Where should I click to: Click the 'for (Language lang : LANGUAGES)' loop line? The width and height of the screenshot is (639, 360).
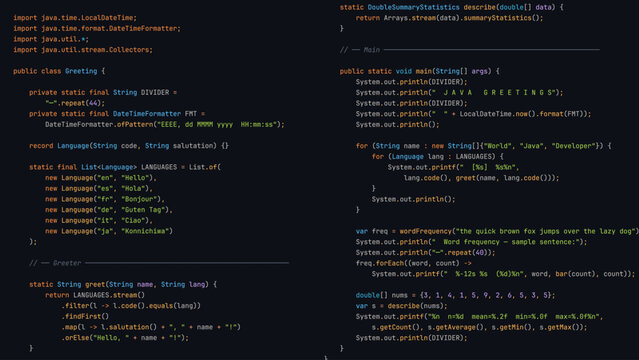437,157
